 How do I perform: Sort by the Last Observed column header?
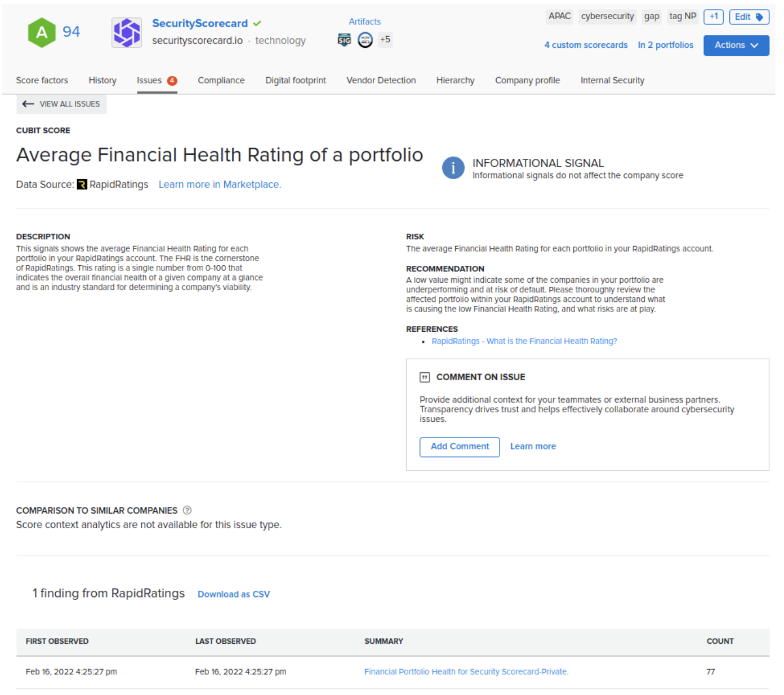click(x=225, y=641)
